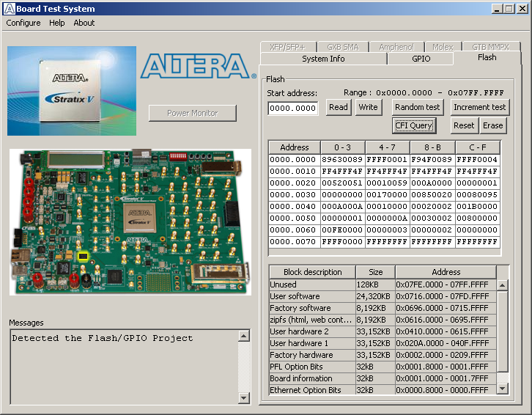
Task: Click the Detected the Flash/GPIO Project message
Action: (103, 338)
